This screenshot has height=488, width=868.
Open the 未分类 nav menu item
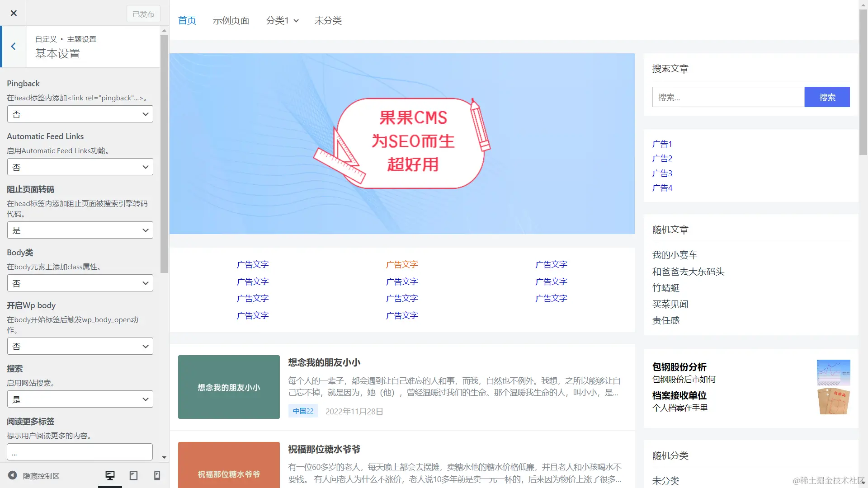(328, 20)
